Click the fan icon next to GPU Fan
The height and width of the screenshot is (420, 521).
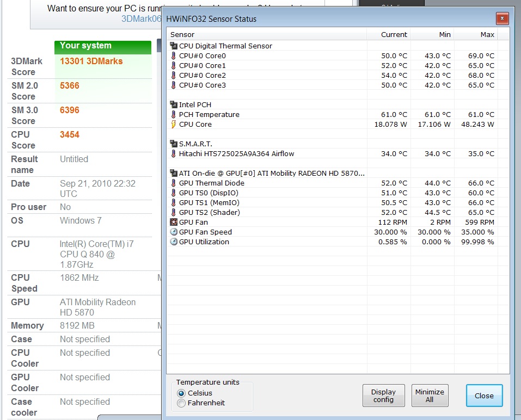tap(174, 222)
